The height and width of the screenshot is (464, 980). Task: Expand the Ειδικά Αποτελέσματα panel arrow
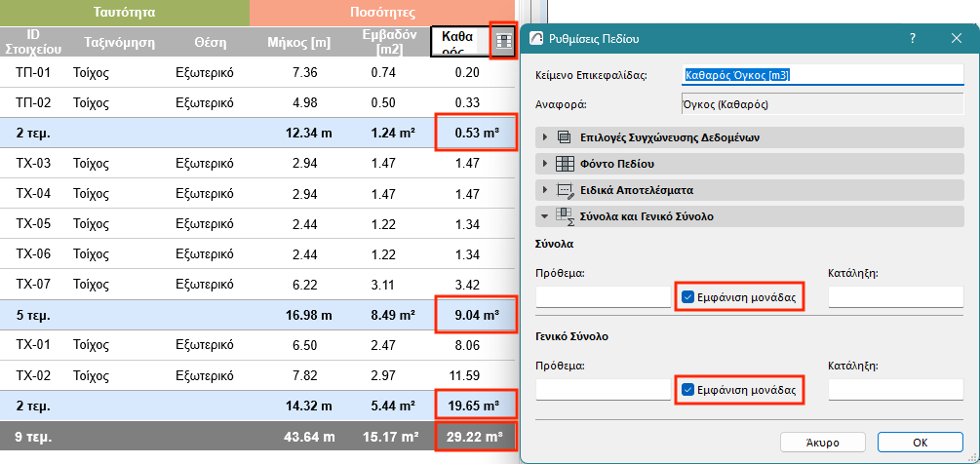point(545,190)
